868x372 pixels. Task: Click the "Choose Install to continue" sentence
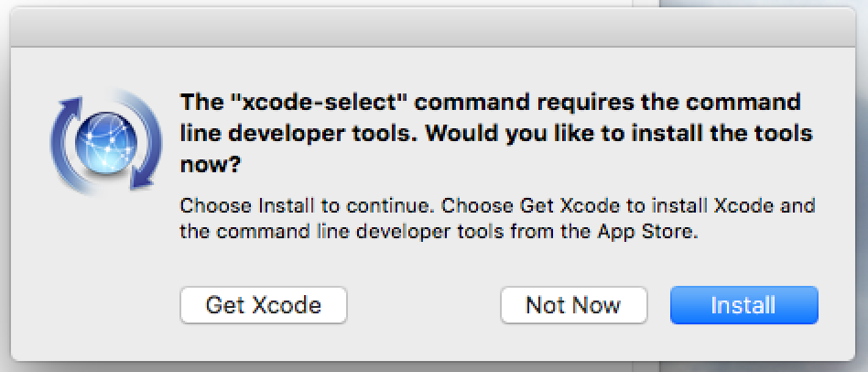point(305,206)
